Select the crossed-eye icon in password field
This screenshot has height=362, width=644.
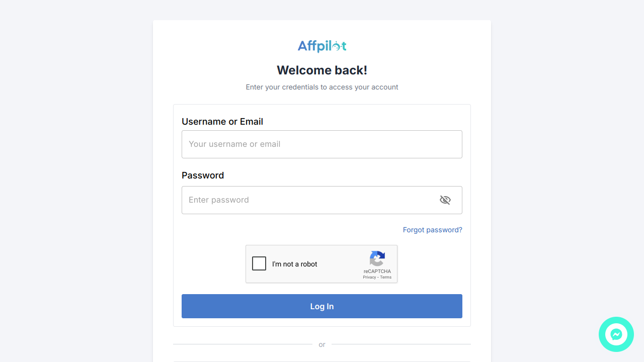pos(445,200)
